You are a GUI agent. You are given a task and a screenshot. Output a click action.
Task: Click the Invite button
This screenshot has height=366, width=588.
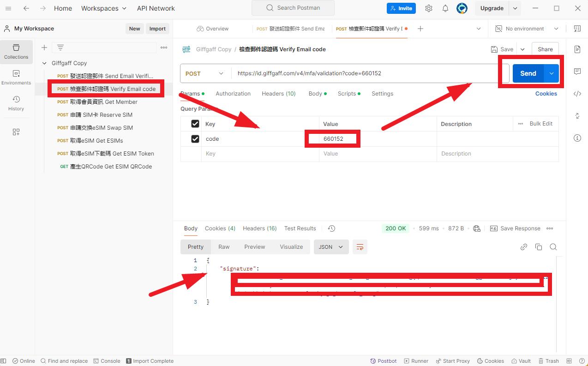tap(401, 8)
